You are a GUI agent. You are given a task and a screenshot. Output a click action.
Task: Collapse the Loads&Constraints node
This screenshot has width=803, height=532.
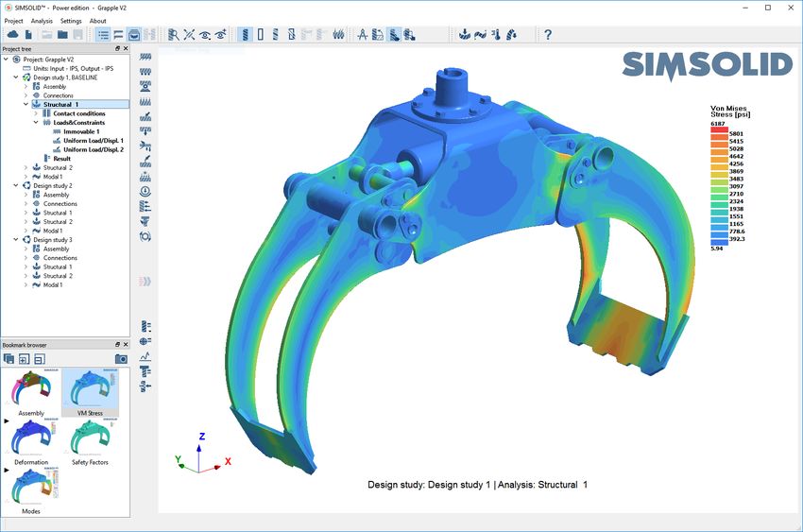click(x=36, y=123)
